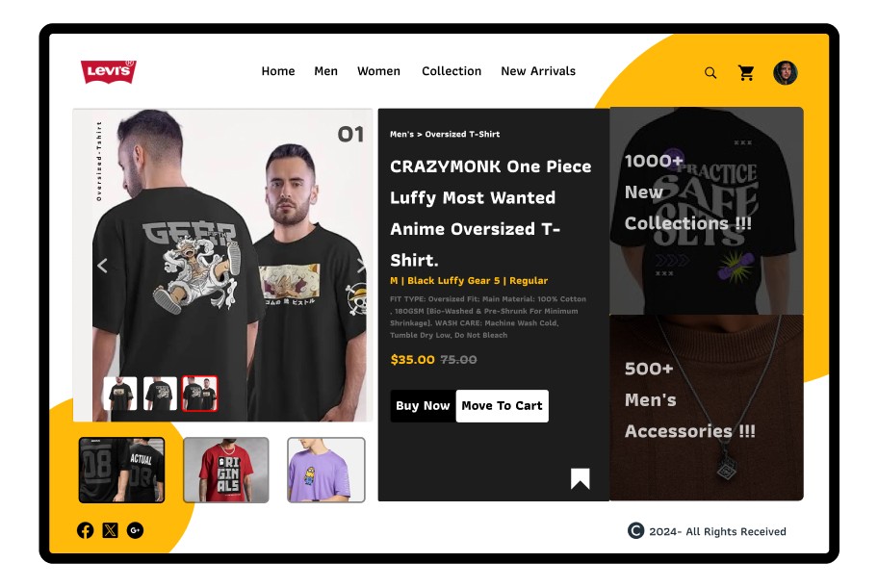Open the user profile avatar
This screenshot has height=588, width=878.
(785, 73)
